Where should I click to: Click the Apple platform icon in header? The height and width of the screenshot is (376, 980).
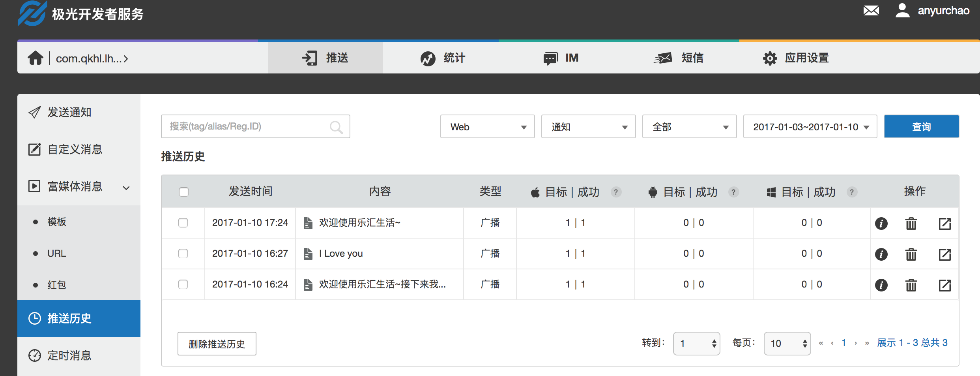[x=535, y=192]
